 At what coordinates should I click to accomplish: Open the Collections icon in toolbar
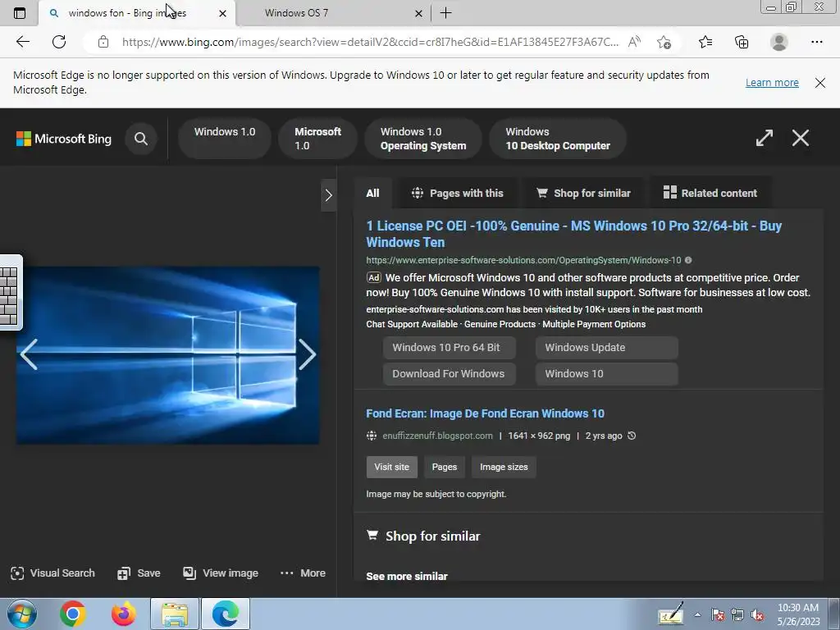(x=742, y=42)
